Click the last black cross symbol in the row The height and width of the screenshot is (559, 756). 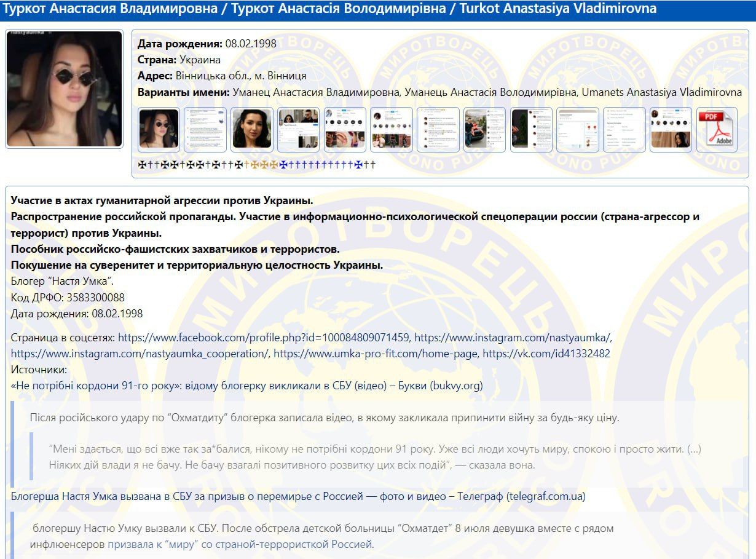click(372, 165)
